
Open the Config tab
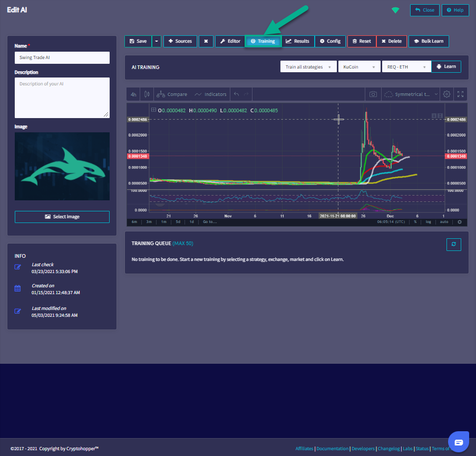330,41
